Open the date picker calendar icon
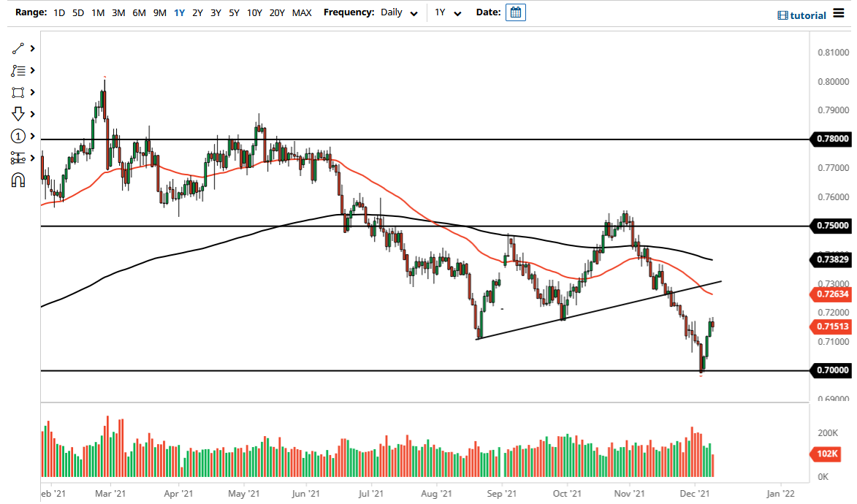 (516, 12)
